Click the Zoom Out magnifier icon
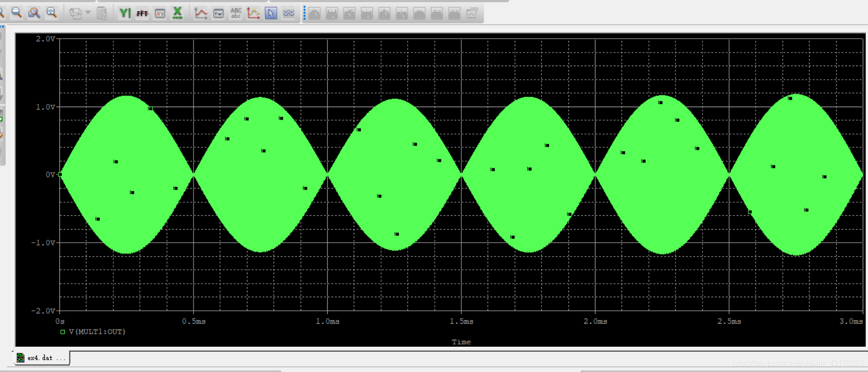The height and width of the screenshot is (372, 868). (x=17, y=13)
